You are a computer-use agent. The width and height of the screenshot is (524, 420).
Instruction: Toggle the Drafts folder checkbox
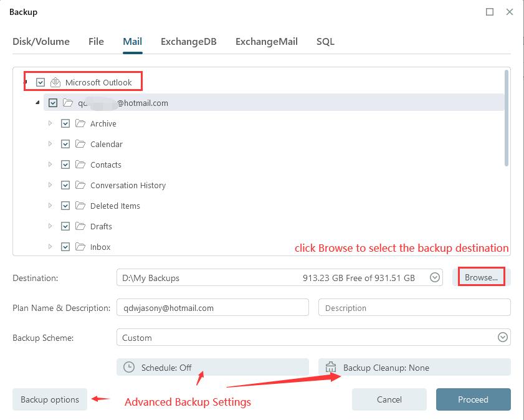pyautogui.click(x=65, y=226)
